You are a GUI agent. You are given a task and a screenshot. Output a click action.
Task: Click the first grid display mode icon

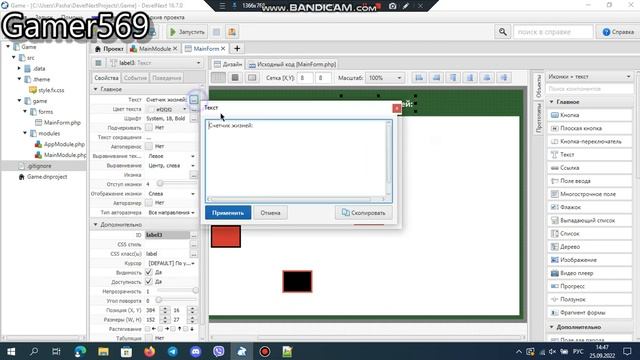pyautogui.click(x=218, y=78)
